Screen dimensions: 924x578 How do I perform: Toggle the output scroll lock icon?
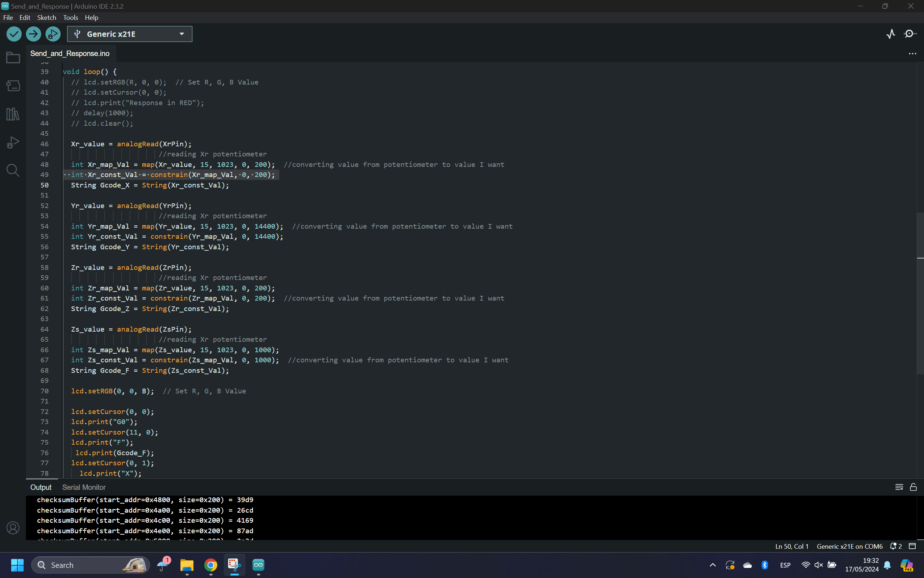click(x=913, y=487)
